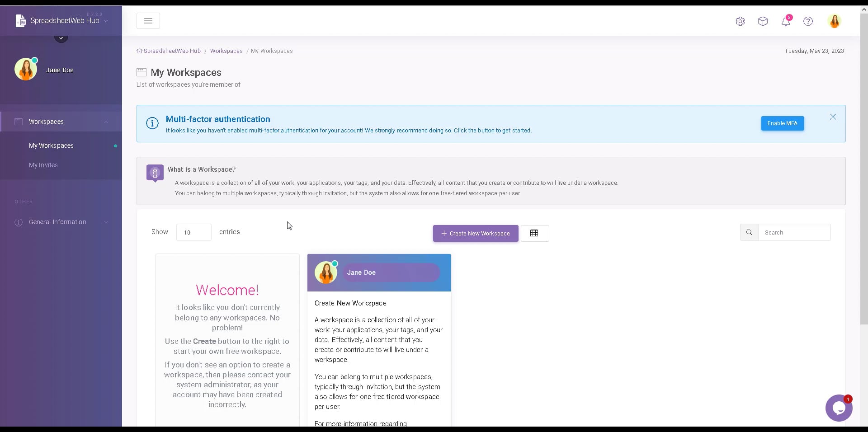Toggle the hamburger sidebar menu button
The height and width of the screenshot is (432, 868).
tap(148, 21)
